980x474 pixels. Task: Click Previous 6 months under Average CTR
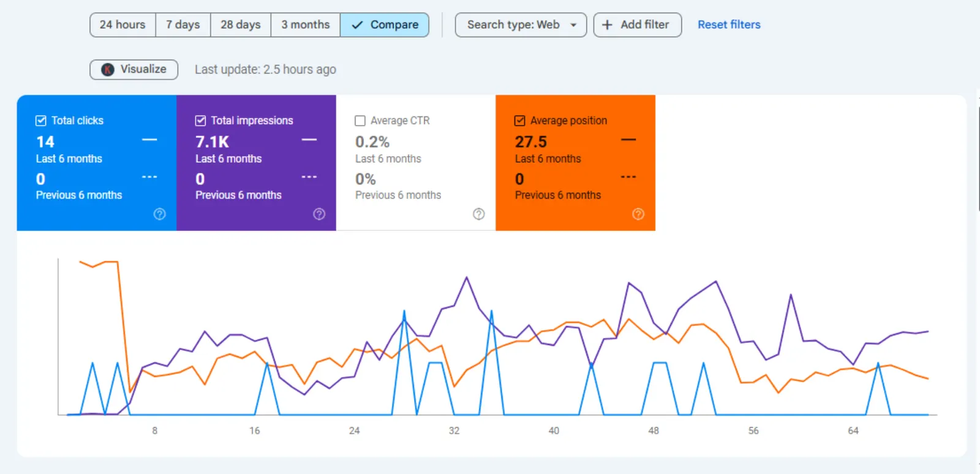[x=398, y=195]
